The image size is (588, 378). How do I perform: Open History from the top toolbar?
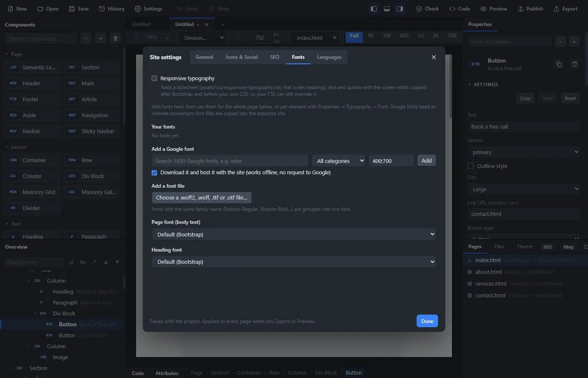(x=112, y=9)
